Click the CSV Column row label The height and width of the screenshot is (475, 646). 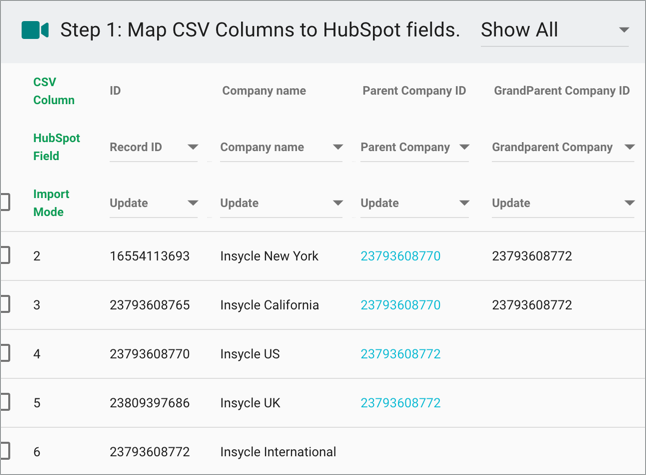click(54, 91)
